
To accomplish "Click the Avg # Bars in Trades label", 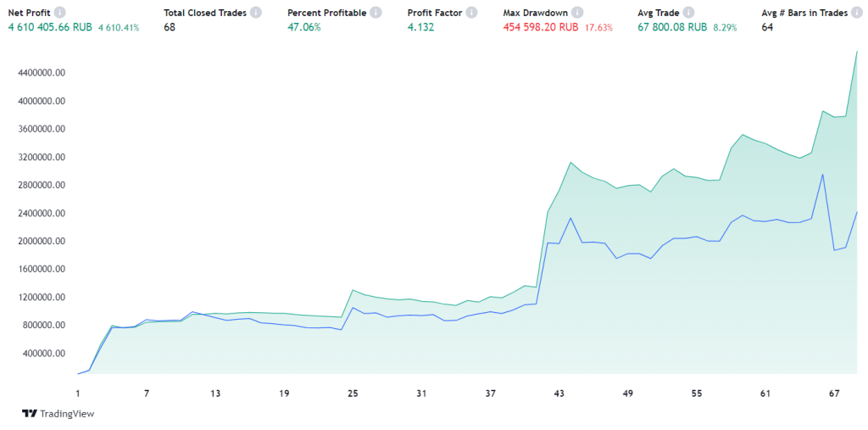I will 805,13.
